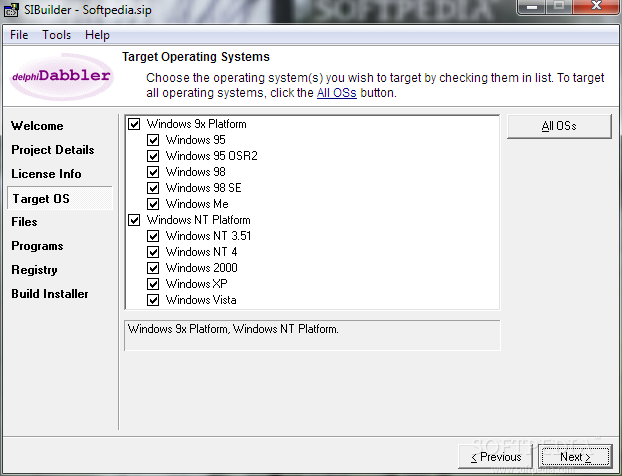This screenshot has height=476, width=622.
Task: Uncheck the Windows NT 3.51 checkbox
Action: (153, 236)
